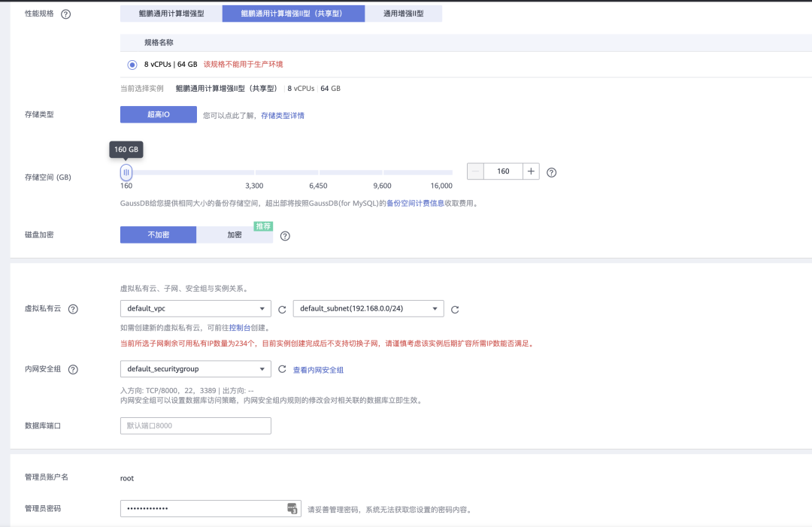
Task: Refresh the default_subnet list
Action: pyautogui.click(x=455, y=310)
